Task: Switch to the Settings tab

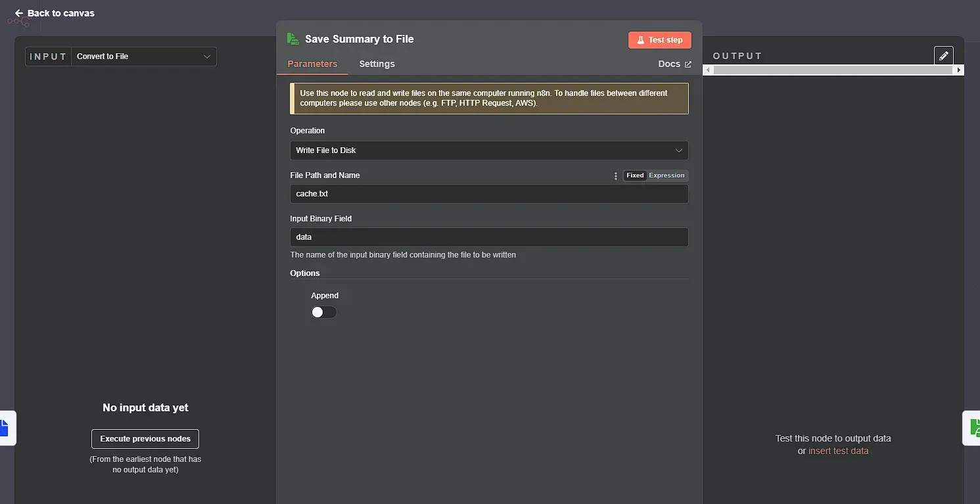Action: (377, 64)
